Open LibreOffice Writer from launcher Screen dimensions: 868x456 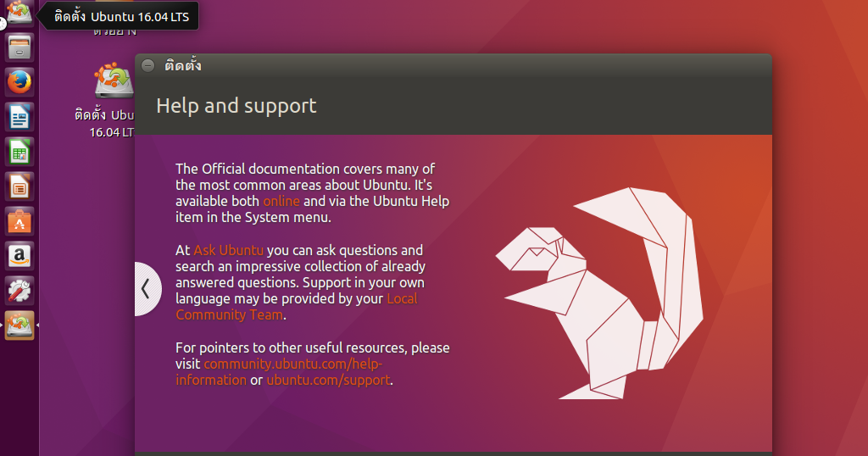click(19, 117)
